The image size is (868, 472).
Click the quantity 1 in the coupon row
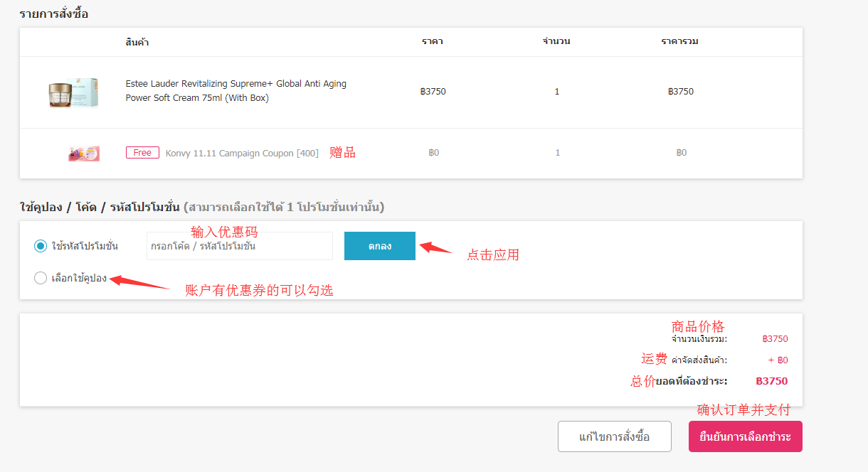(x=557, y=153)
